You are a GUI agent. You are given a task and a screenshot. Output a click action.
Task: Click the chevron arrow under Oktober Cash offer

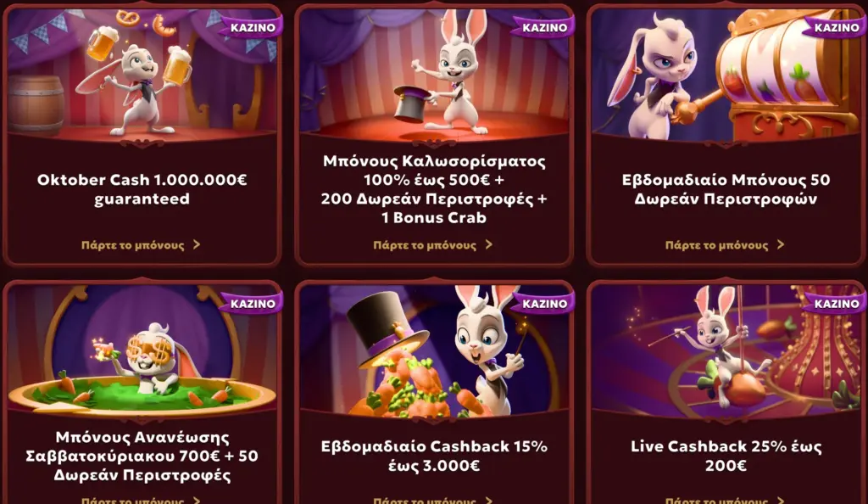tap(197, 245)
